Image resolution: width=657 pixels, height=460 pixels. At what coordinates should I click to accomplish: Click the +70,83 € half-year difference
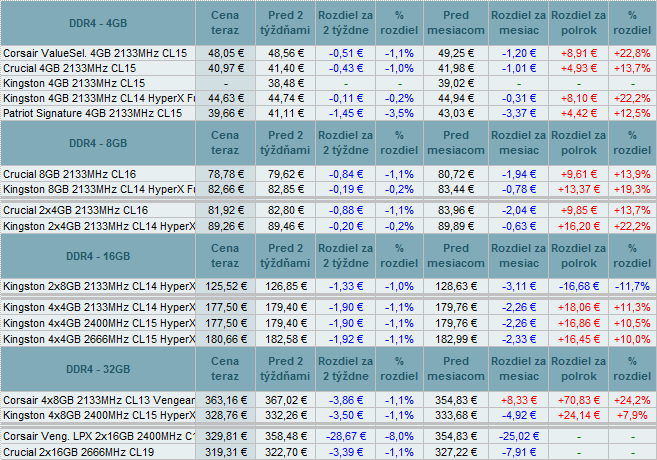(579, 401)
